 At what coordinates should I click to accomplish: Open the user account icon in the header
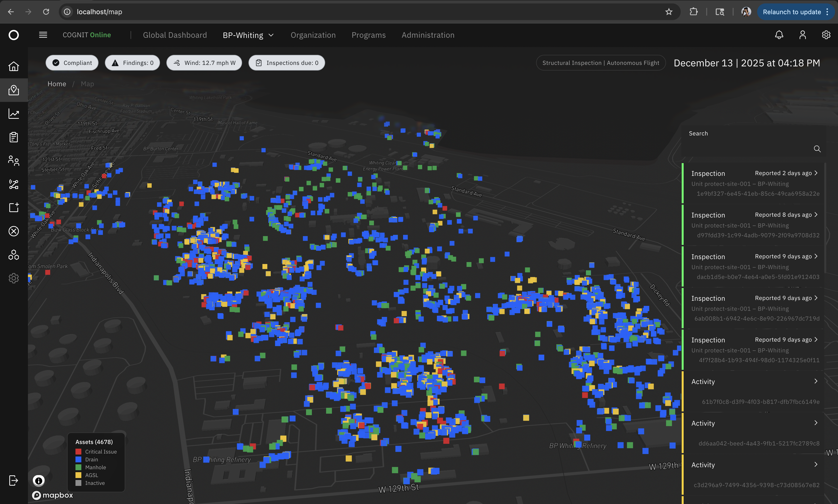point(803,35)
